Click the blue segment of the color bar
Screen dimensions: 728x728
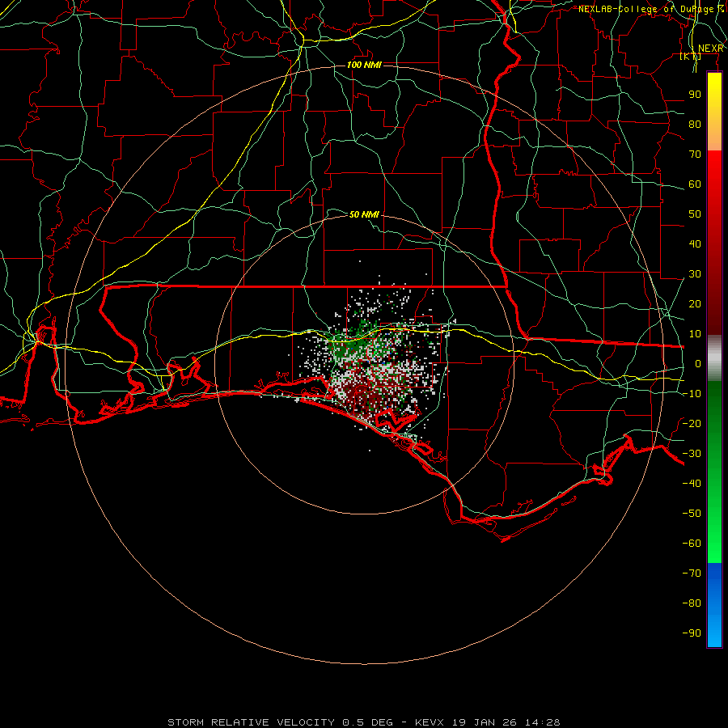714,603
